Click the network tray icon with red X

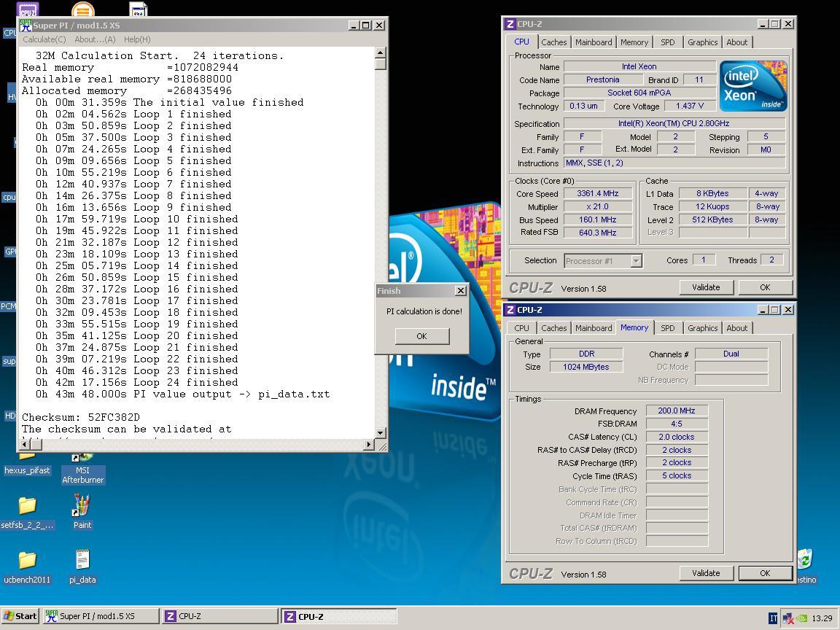pyautogui.click(x=787, y=618)
